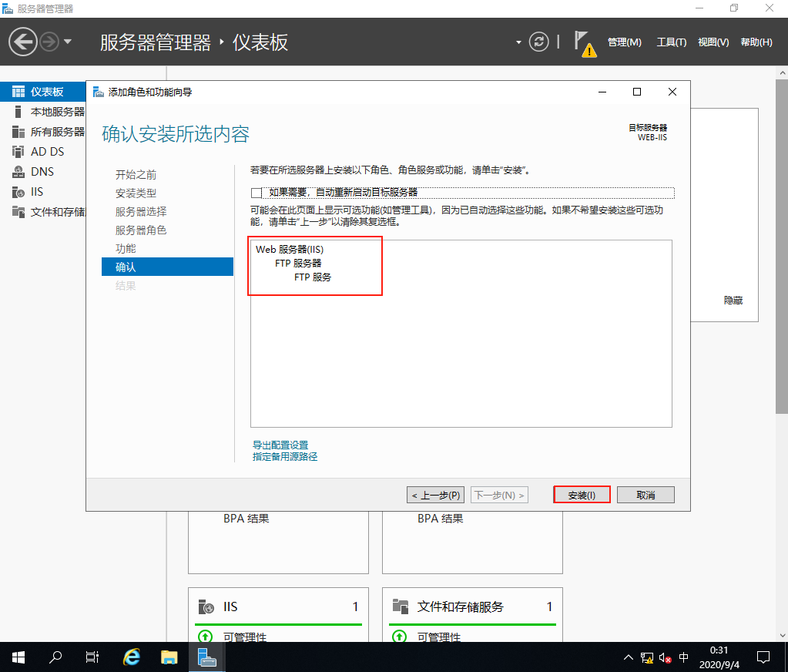This screenshot has width=788, height=672.
Task: Click 隐藏 in the dashboard welcome panel
Action: tap(733, 300)
